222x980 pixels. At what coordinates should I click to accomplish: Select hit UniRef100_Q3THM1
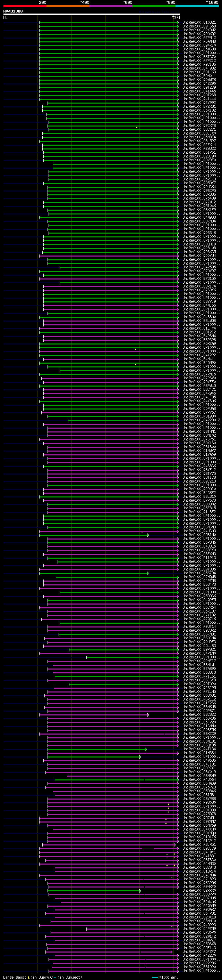(x=199, y=432)
